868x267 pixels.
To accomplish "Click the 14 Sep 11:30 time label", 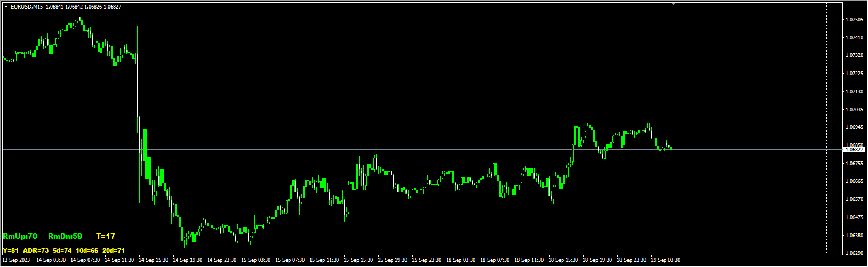I will click(120, 261).
